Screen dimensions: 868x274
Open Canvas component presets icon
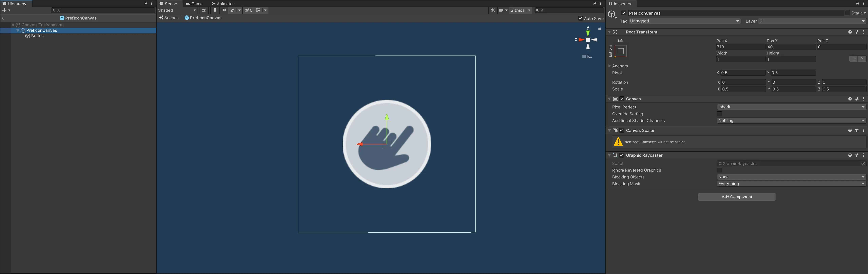[x=856, y=99]
